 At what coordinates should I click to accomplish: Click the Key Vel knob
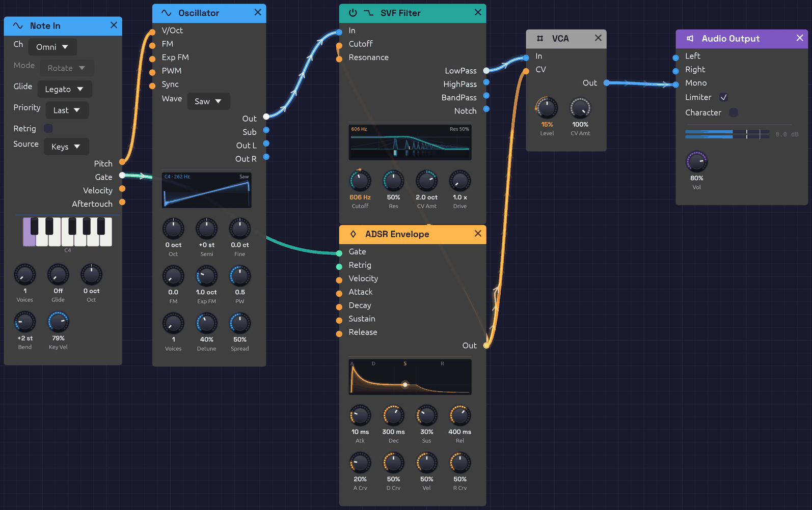coord(58,322)
